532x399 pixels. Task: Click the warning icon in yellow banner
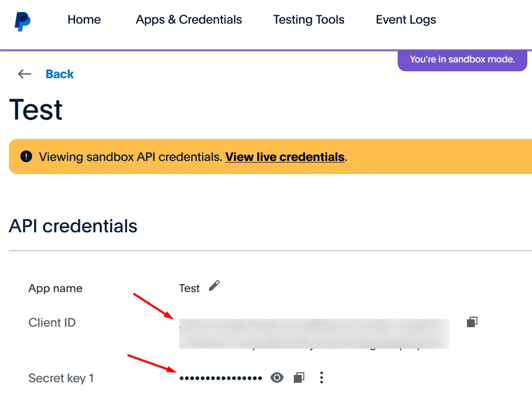click(x=26, y=156)
